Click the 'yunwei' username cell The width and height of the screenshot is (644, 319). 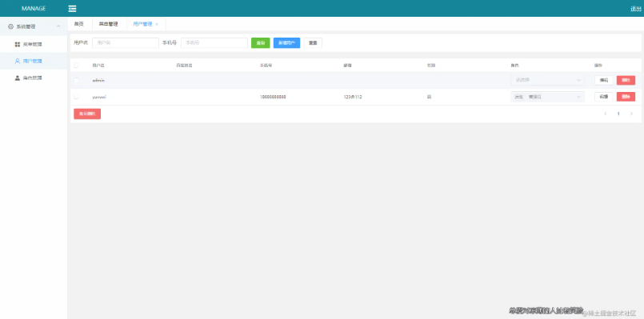(100, 97)
